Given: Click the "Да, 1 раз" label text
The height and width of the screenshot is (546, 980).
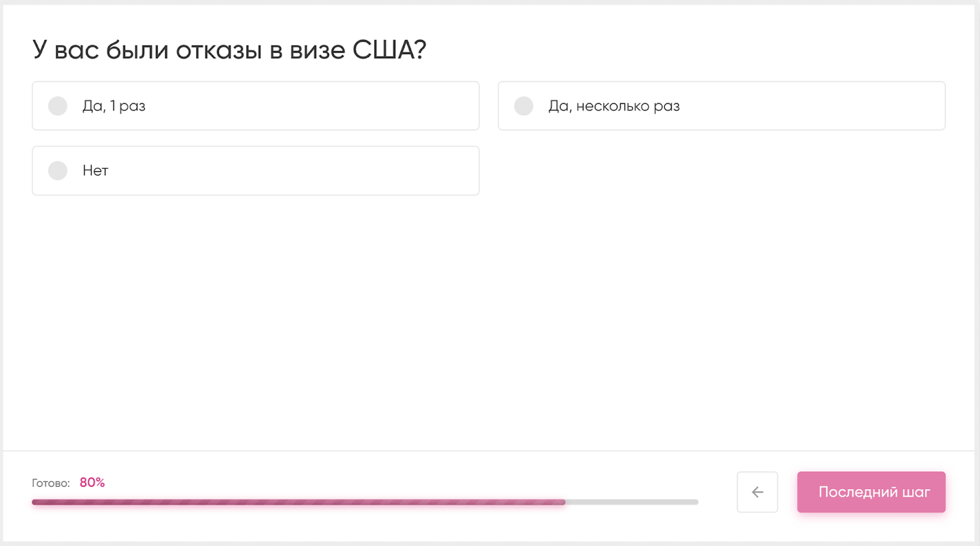Looking at the screenshot, I should 114,106.
